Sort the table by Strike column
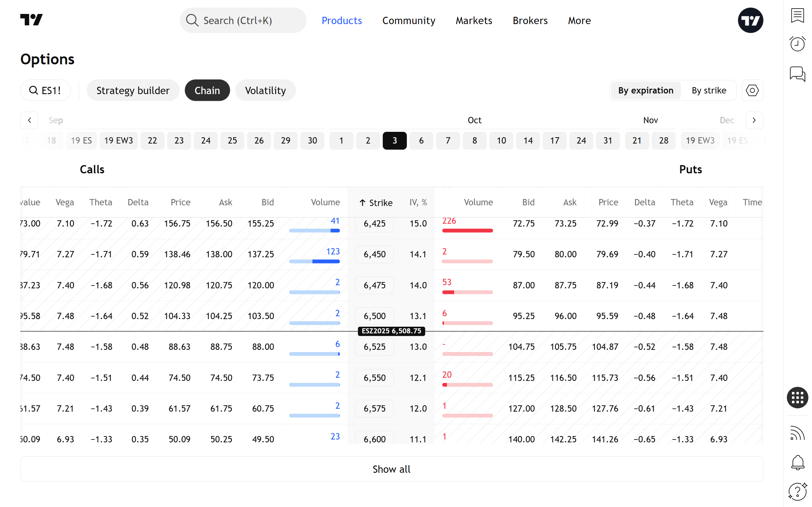The image size is (812, 507). pos(376,202)
